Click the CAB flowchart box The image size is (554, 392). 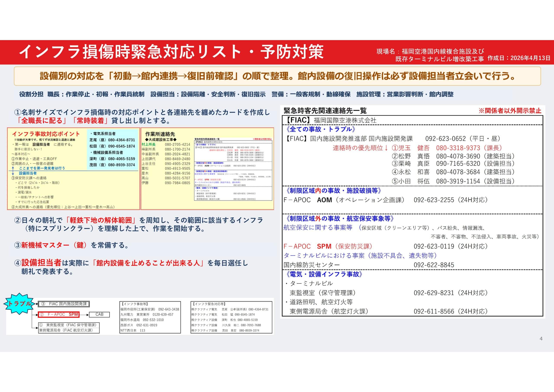click(99, 314)
